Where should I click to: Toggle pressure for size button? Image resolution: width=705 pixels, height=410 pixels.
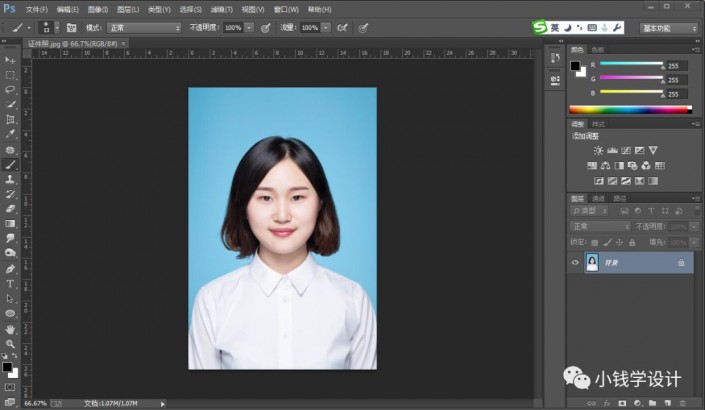pyautogui.click(x=363, y=28)
